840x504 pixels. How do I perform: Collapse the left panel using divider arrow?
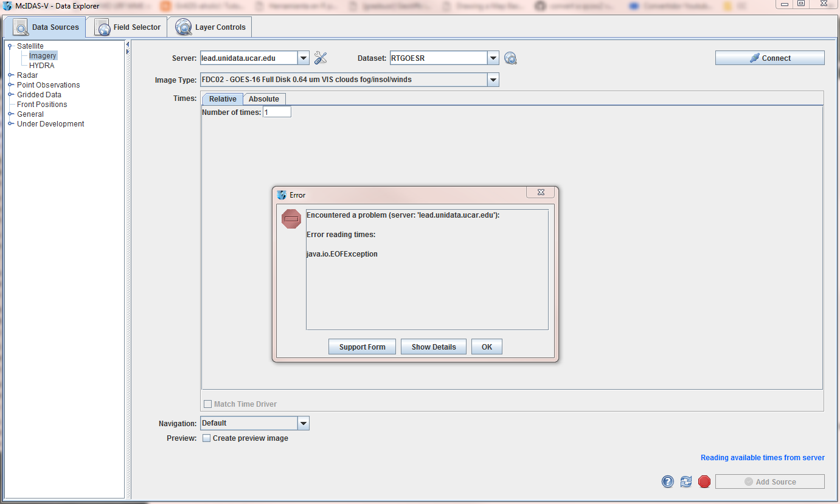point(128,45)
